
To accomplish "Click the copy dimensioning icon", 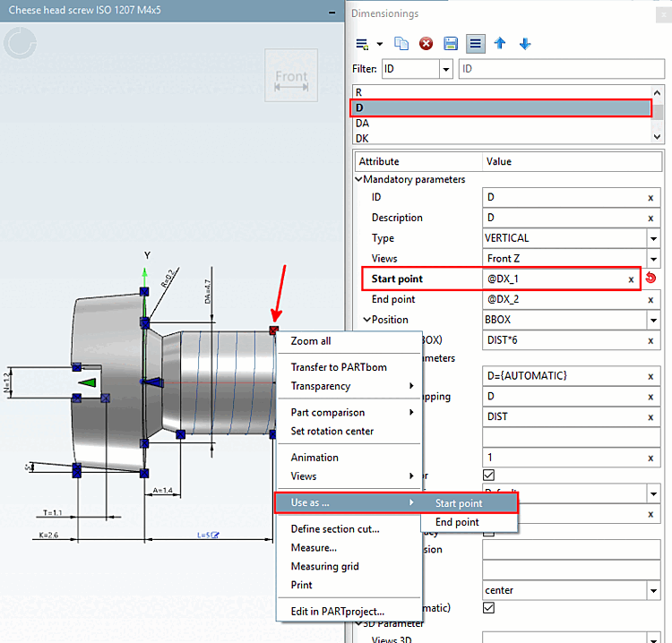I will click(x=402, y=44).
